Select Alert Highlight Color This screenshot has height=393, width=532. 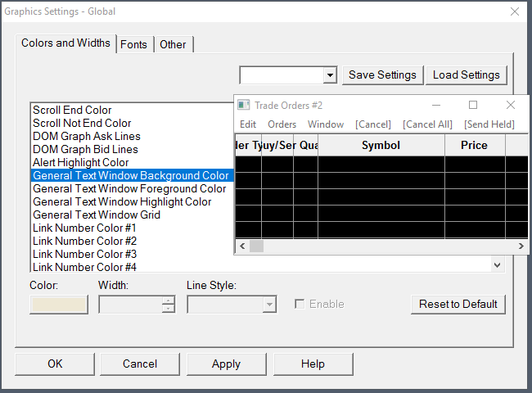point(133,163)
